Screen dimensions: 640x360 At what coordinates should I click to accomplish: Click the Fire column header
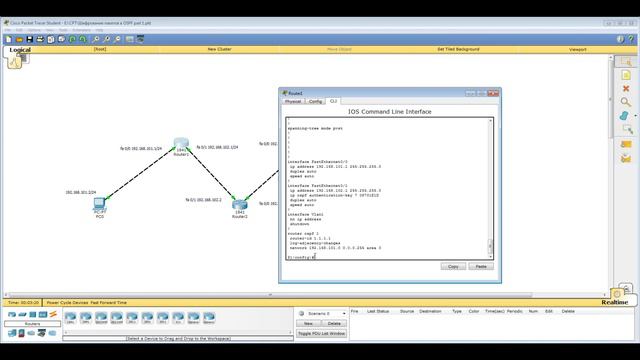click(x=354, y=311)
